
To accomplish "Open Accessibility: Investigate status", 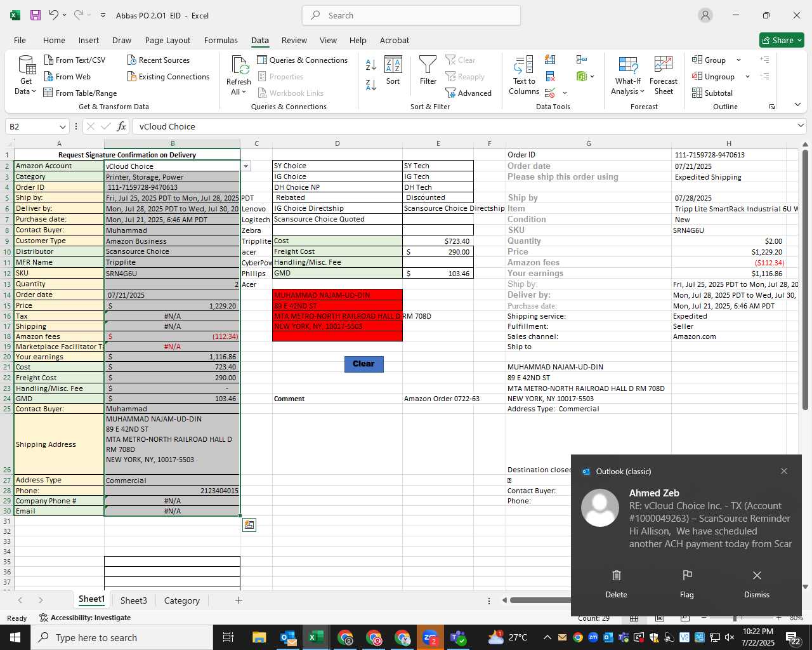I will (x=85, y=618).
